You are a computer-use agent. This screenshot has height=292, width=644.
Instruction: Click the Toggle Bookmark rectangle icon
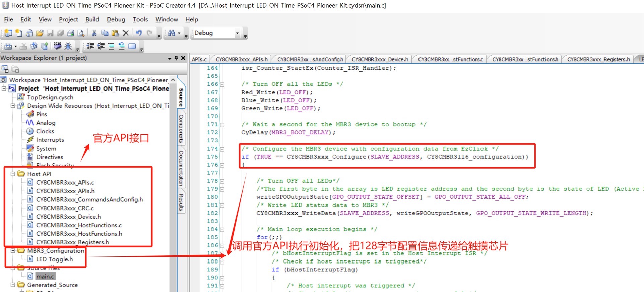(132, 46)
